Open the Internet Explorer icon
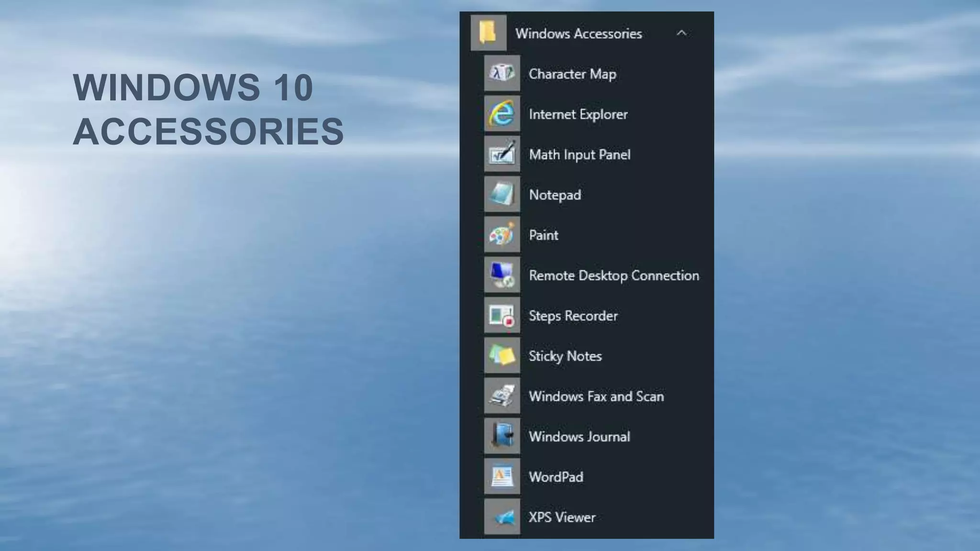Screen dimensions: 980x551 tap(502, 113)
